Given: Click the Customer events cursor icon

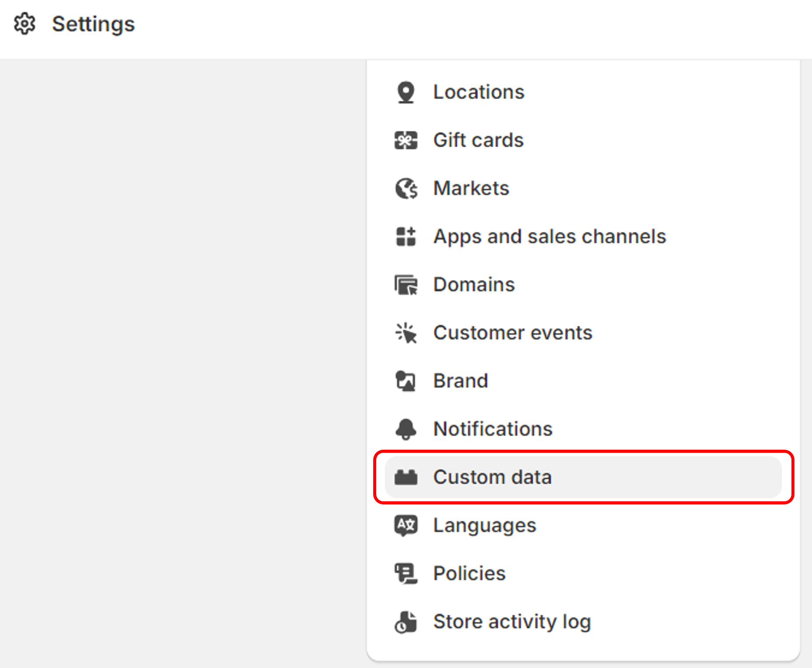Looking at the screenshot, I should click(x=406, y=333).
